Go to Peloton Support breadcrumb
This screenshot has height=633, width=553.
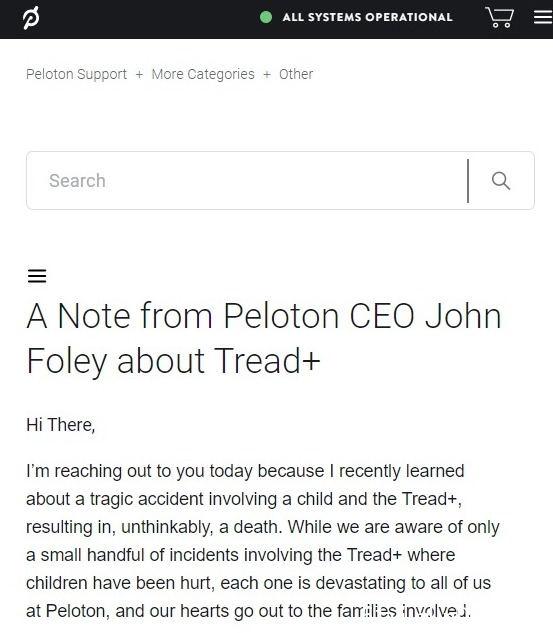coord(76,74)
